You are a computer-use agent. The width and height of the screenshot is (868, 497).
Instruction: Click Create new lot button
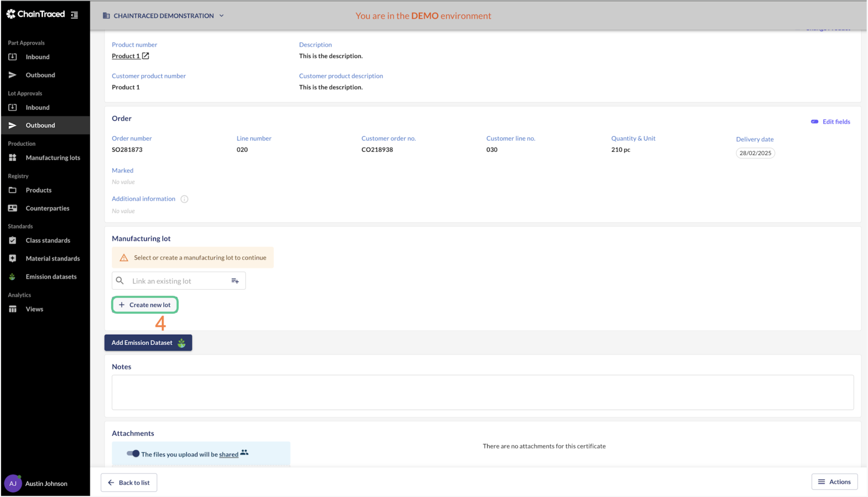pos(145,305)
